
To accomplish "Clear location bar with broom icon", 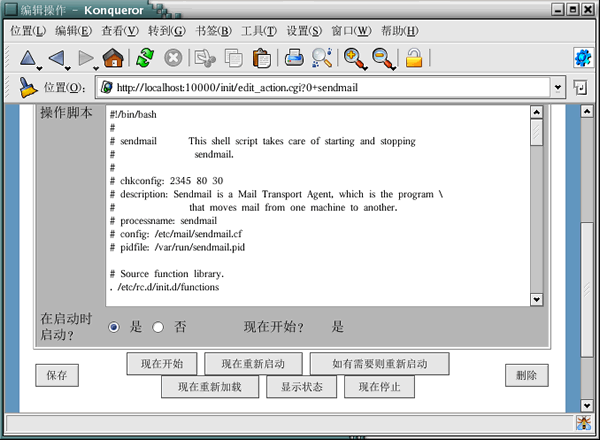I will [28, 88].
